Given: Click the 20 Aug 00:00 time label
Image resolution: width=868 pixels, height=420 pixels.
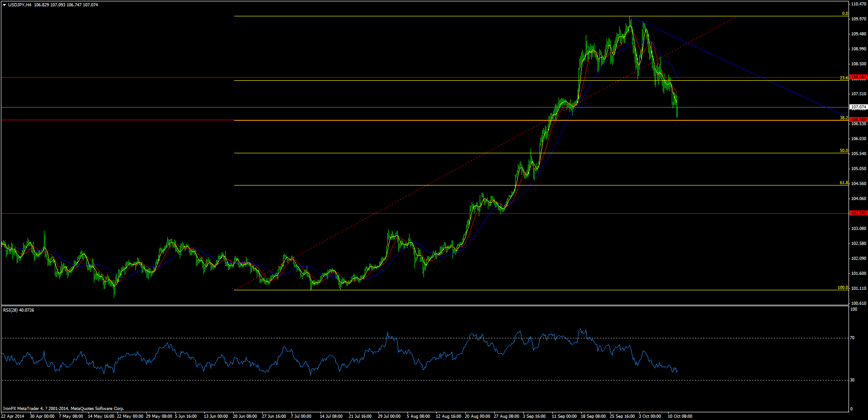Looking at the screenshot, I should [x=477, y=416].
